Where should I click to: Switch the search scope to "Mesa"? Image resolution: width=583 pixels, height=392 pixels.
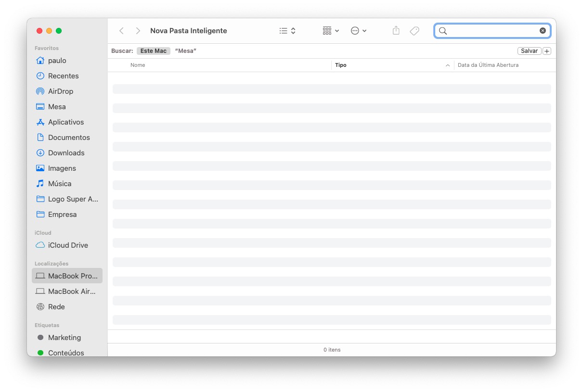click(186, 51)
